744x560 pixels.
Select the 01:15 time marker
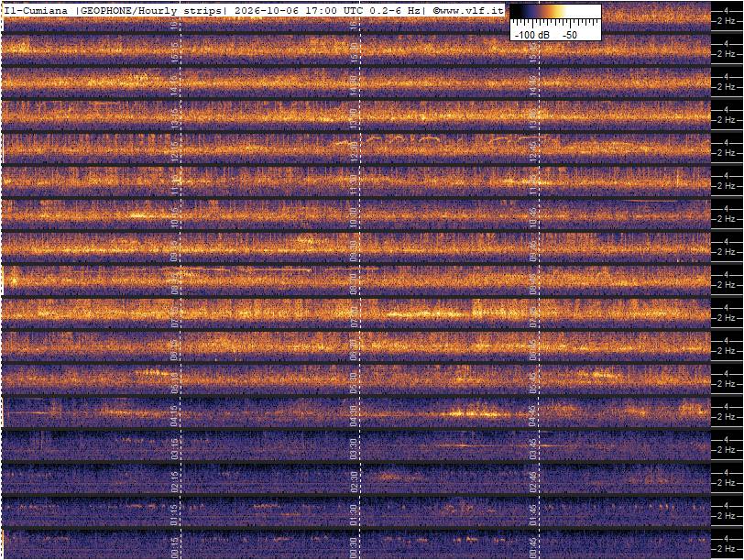click(175, 515)
